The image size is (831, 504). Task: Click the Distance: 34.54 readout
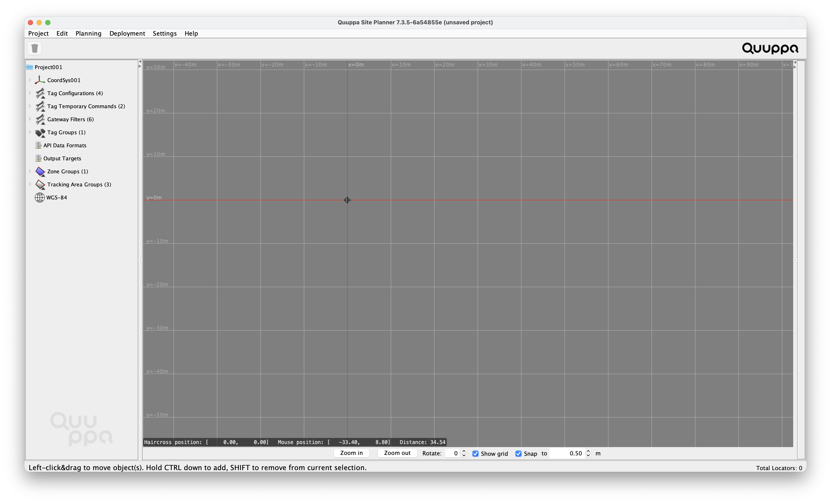point(423,442)
